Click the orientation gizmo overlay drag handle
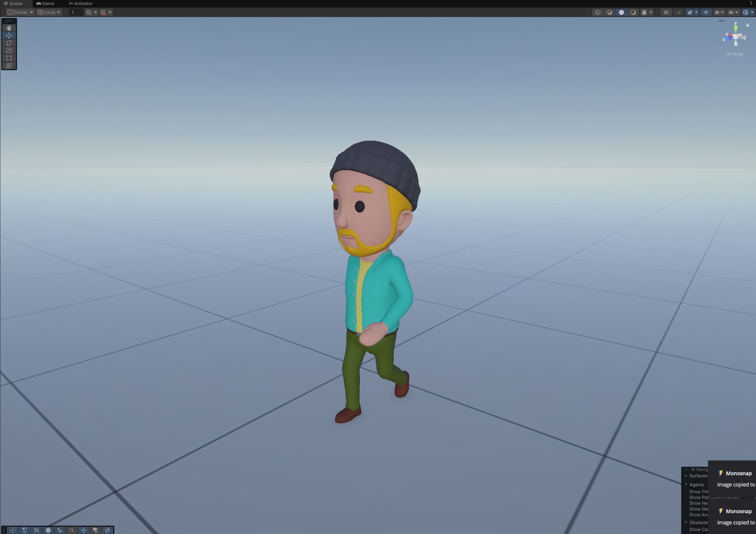This screenshot has width=756, height=534. pyautogui.click(x=721, y=21)
